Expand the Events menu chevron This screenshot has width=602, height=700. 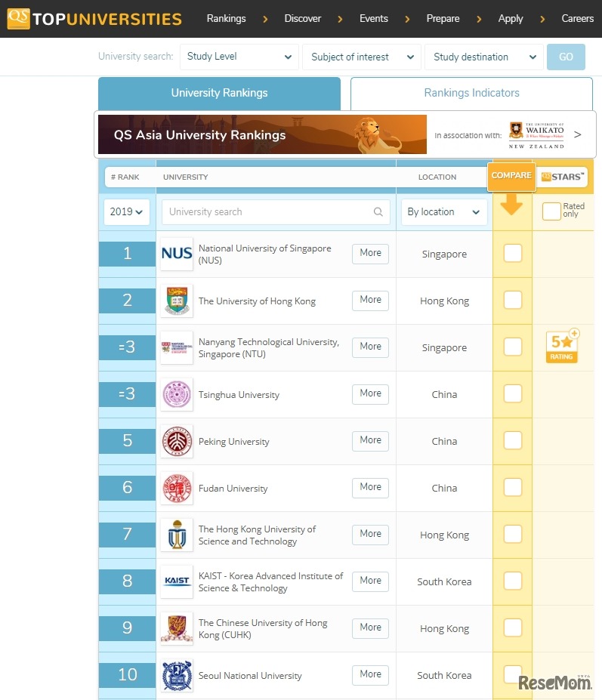[407, 19]
